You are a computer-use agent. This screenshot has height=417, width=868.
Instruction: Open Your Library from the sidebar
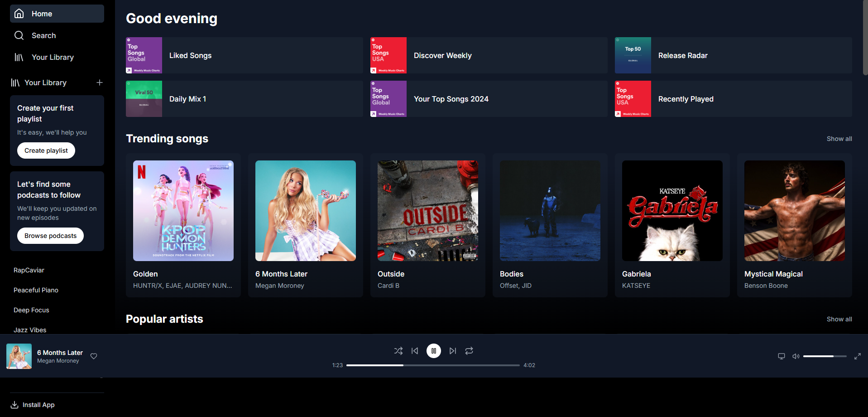52,57
